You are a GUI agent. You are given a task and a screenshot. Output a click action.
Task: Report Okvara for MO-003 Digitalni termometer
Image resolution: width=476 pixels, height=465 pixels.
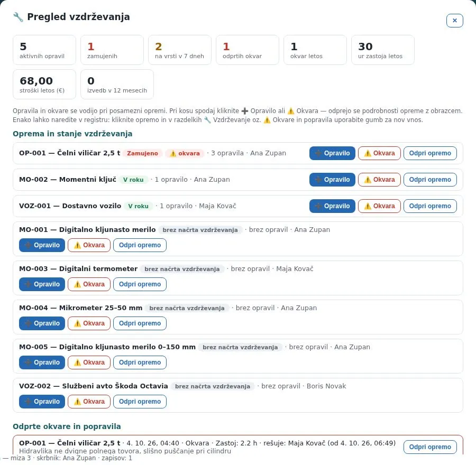(89, 284)
